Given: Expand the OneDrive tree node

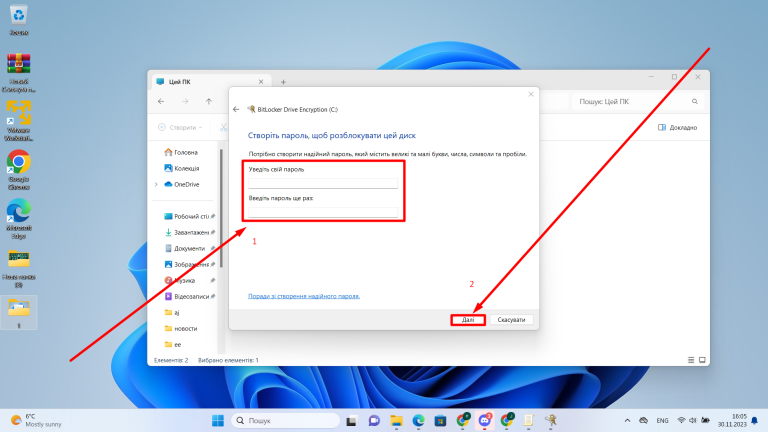Looking at the screenshot, I should (156, 185).
